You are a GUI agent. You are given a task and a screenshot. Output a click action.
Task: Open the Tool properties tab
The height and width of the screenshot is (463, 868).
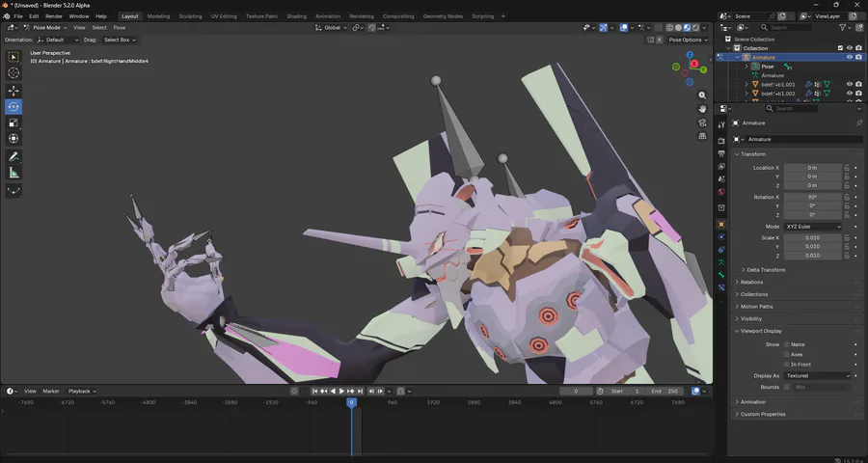click(x=720, y=124)
